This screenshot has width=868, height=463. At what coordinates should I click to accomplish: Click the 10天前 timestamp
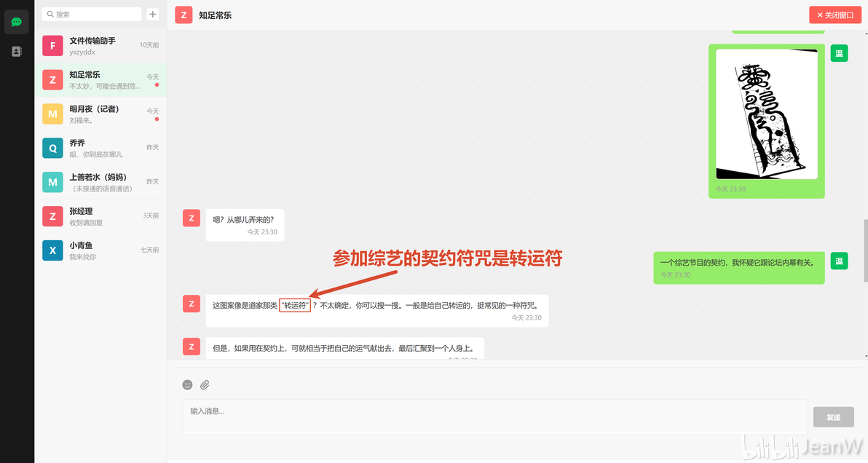(x=149, y=45)
